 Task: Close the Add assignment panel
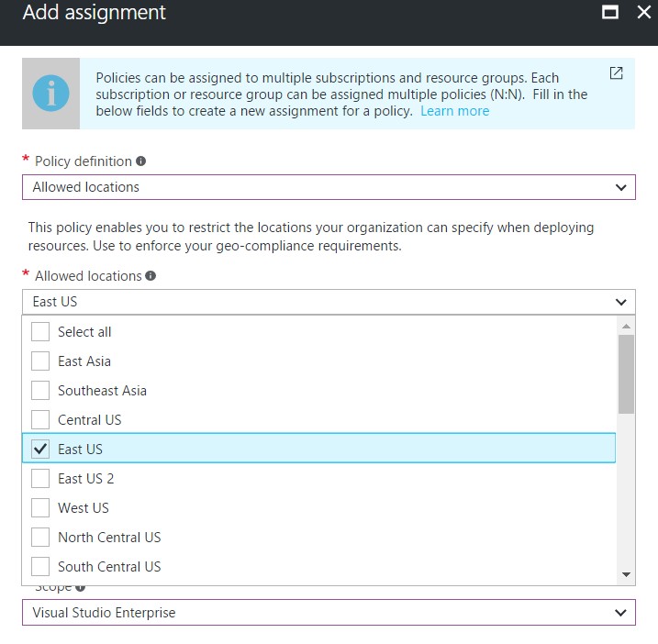tap(641, 13)
